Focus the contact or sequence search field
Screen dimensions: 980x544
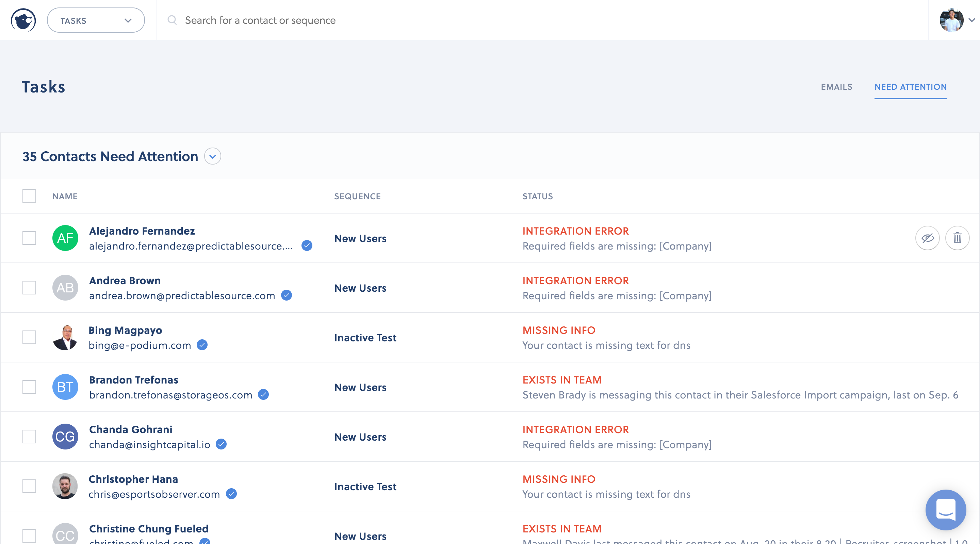tap(260, 20)
